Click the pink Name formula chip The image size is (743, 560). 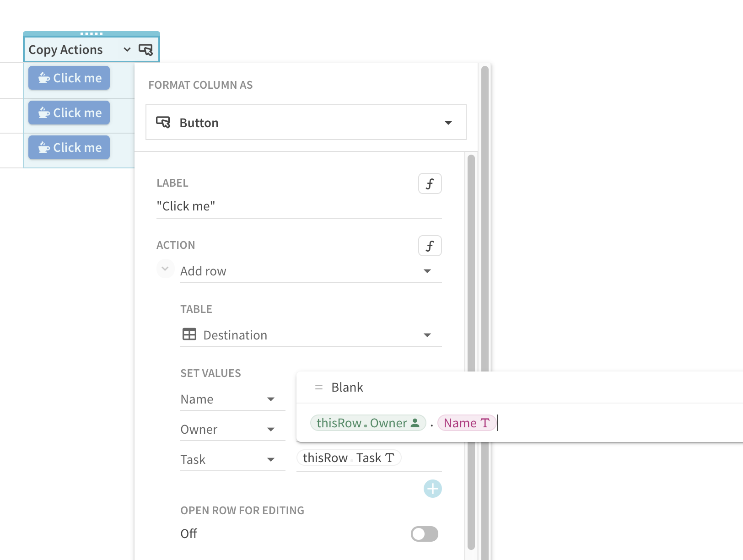(467, 423)
